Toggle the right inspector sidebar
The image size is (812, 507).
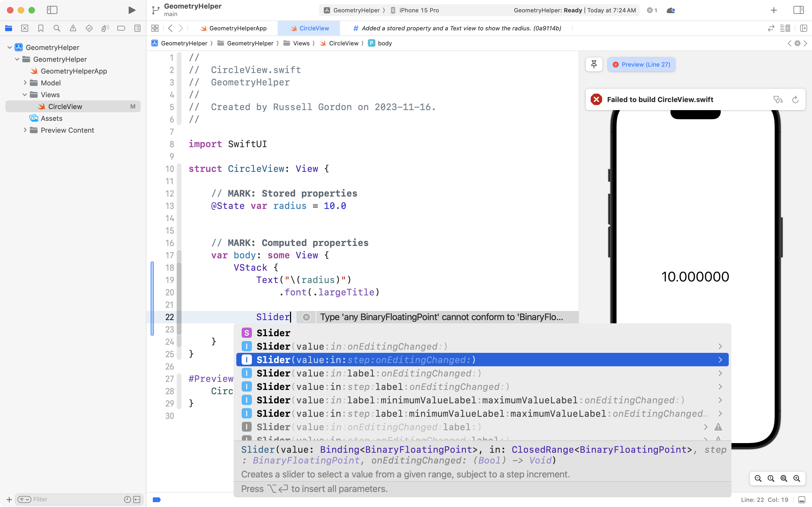[799, 10]
